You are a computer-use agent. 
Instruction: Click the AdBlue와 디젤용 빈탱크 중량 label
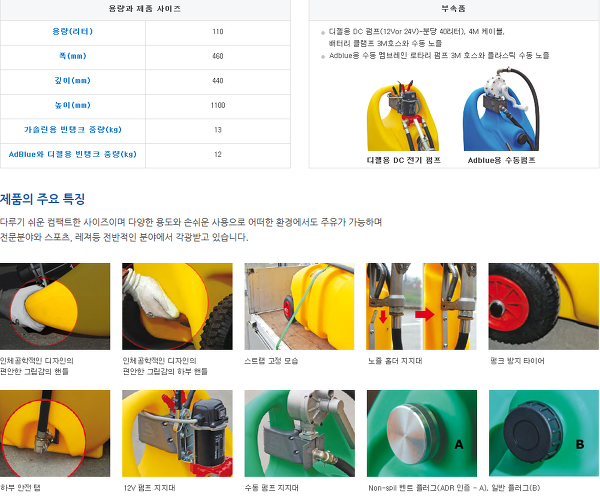click(73, 154)
